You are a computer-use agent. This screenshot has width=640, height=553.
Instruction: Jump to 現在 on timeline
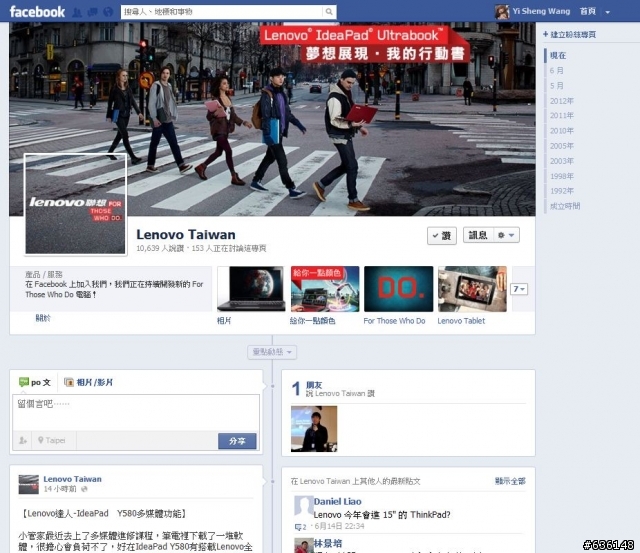558,56
